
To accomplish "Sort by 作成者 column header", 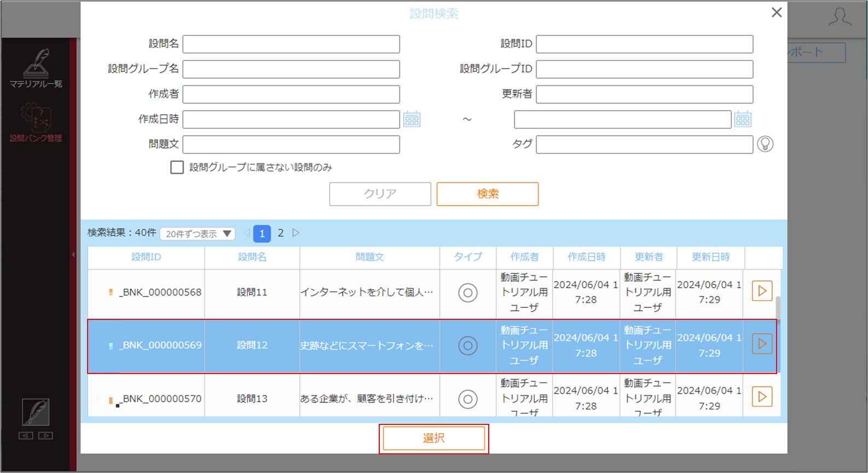I will tap(524, 257).
